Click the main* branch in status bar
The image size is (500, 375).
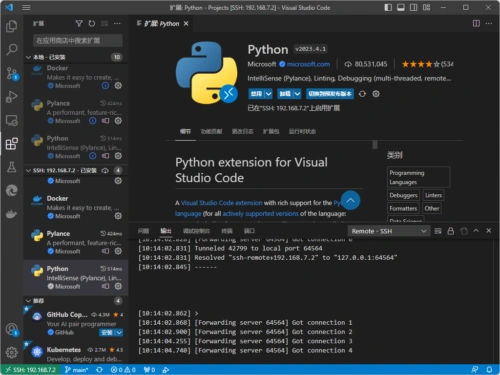(x=76, y=369)
